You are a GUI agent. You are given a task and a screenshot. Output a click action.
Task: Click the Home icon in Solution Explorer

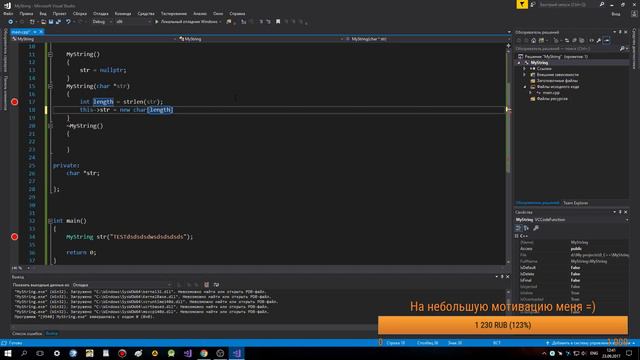point(533,40)
